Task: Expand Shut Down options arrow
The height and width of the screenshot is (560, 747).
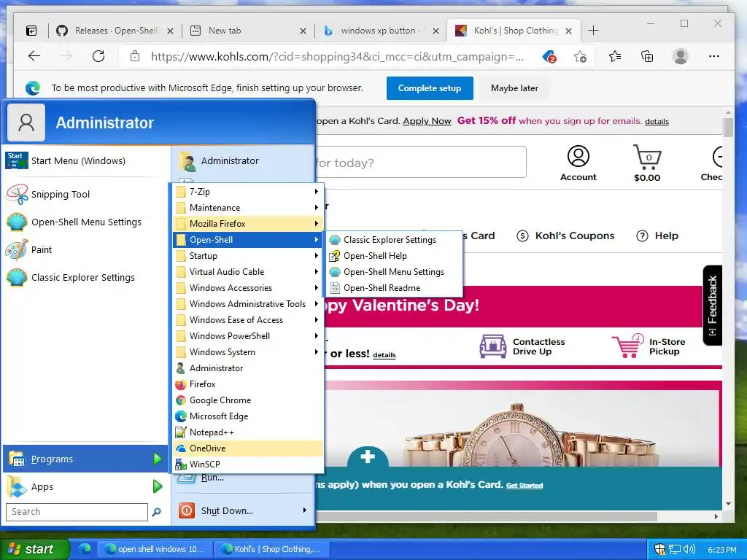Action: [305, 510]
